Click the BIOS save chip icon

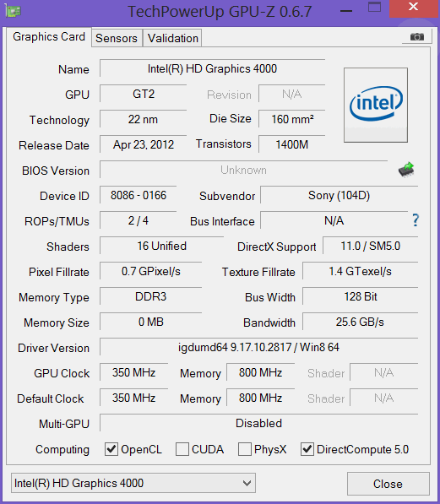point(406,170)
